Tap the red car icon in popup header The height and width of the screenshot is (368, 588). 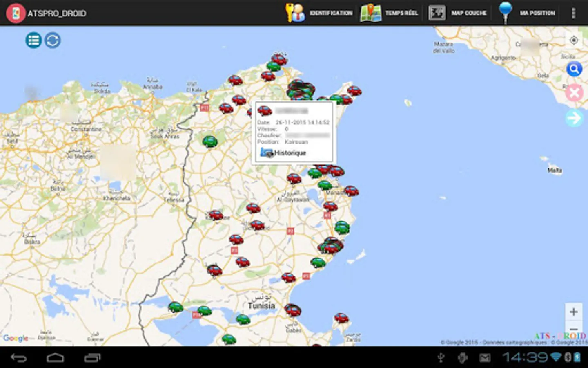pyautogui.click(x=265, y=110)
